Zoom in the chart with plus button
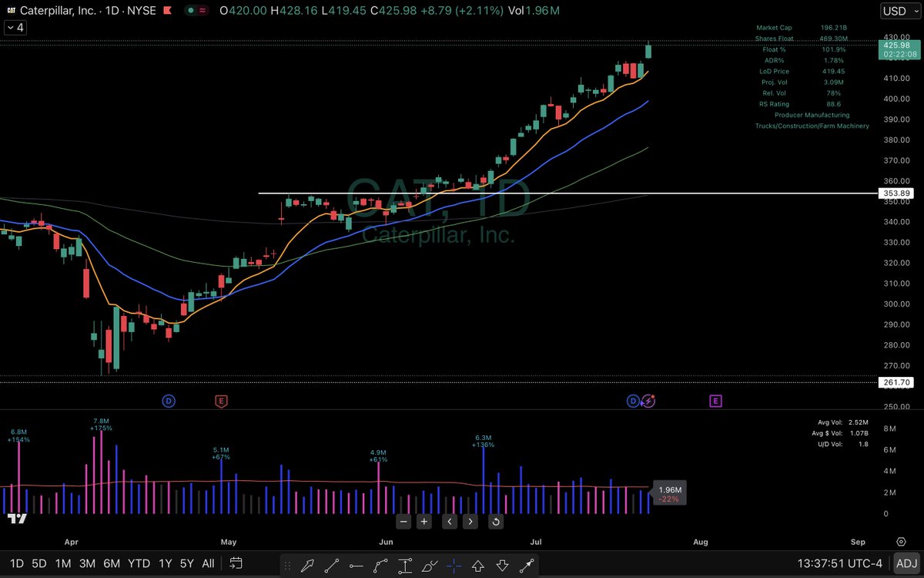924x578 pixels. point(423,522)
